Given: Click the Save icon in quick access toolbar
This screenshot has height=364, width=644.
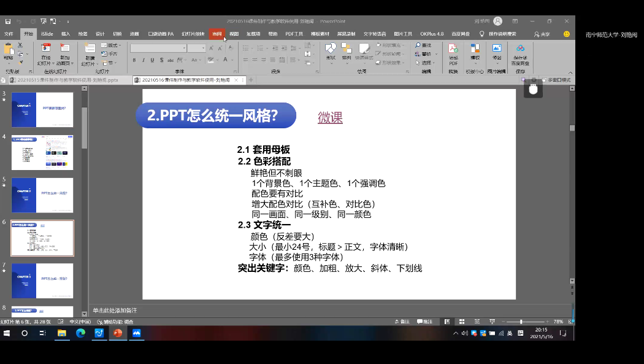Looking at the screenshot, I should coord(8,21).
